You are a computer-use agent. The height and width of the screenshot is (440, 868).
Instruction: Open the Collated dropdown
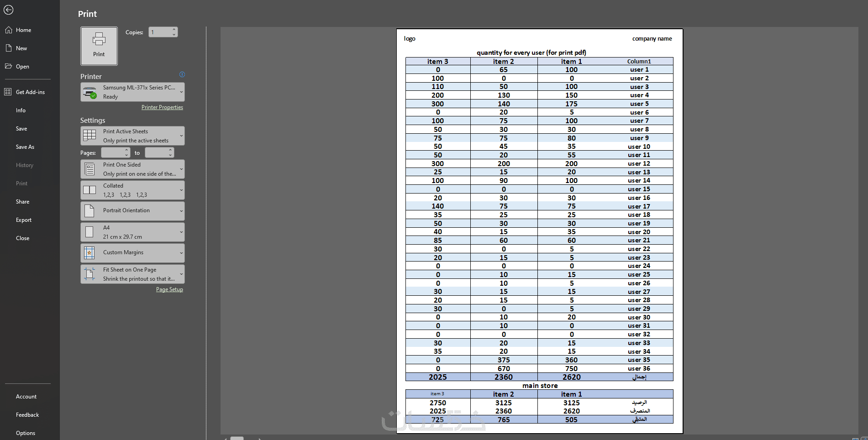133,190
